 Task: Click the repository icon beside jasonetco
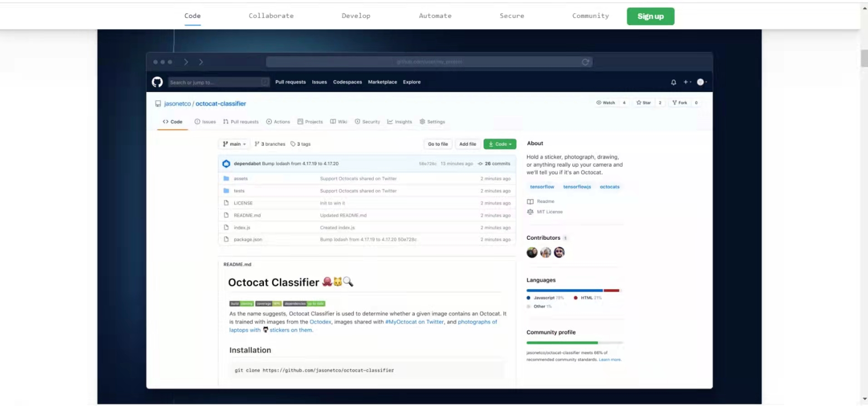(158, 104)
